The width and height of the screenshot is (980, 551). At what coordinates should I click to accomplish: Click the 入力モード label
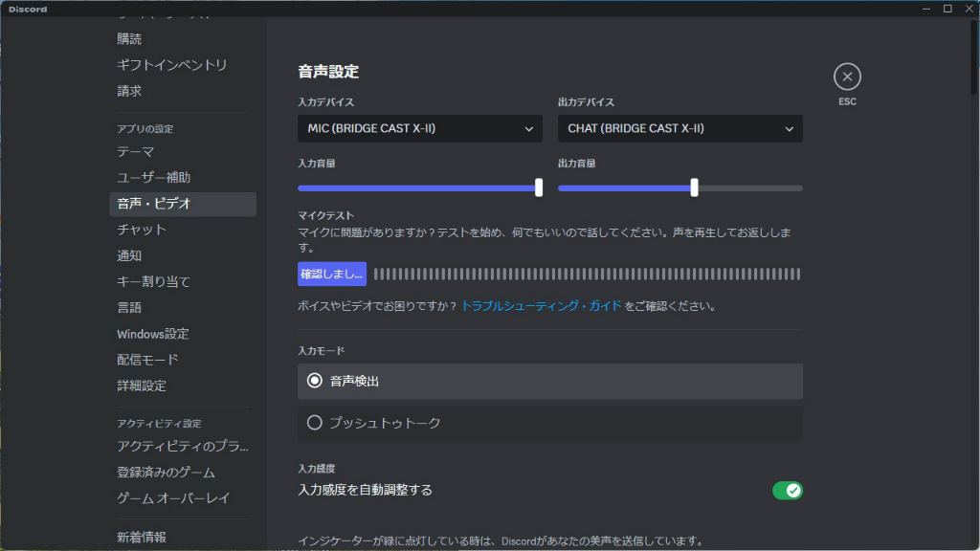[x=322, y=351]
